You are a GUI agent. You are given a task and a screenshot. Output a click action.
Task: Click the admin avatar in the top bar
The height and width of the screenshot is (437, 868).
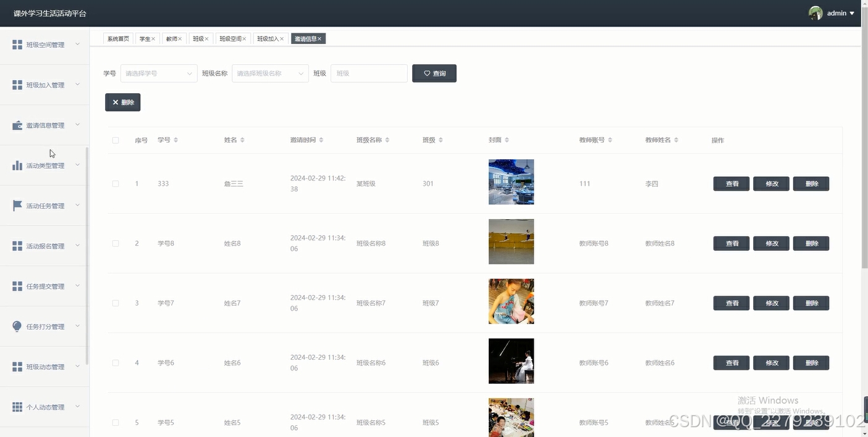(x=814, y=12)
